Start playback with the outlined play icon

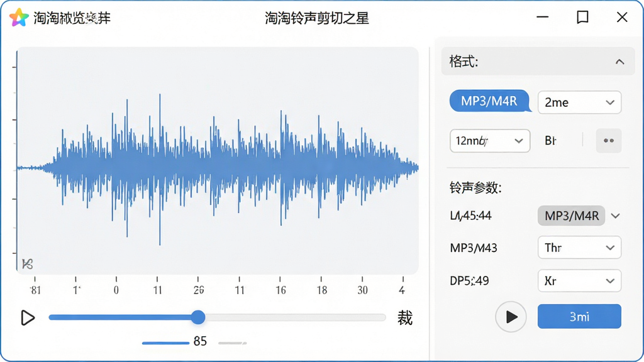pos(28,317)
